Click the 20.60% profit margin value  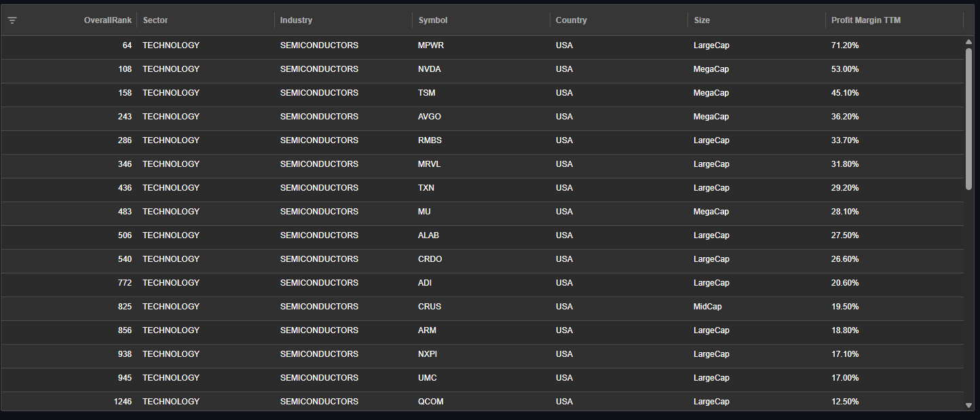845,283
